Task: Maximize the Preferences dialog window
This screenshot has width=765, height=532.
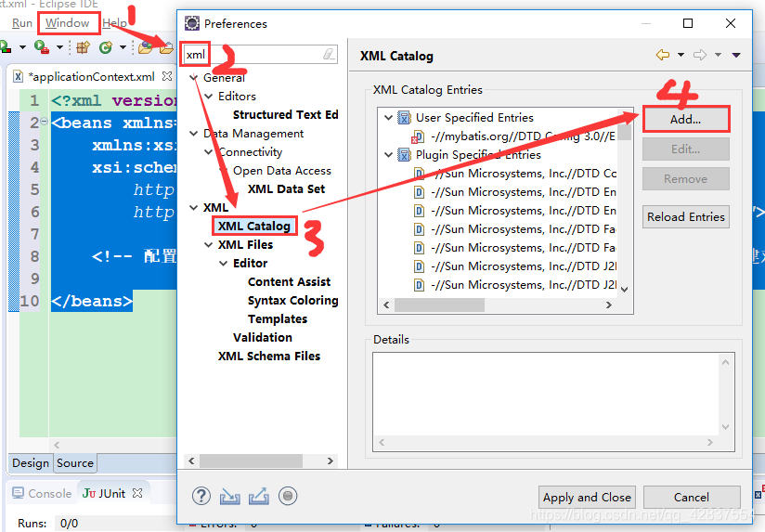Action: point(687,23)
